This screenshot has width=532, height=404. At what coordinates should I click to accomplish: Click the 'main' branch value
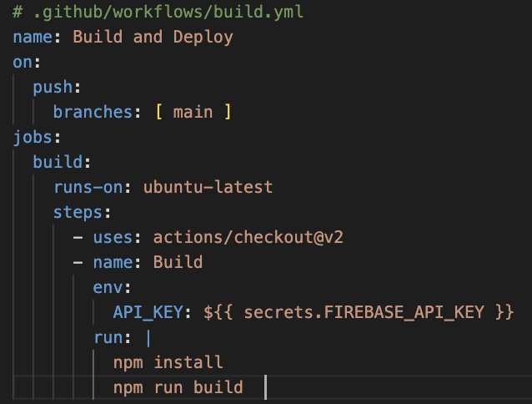(193, 113)
